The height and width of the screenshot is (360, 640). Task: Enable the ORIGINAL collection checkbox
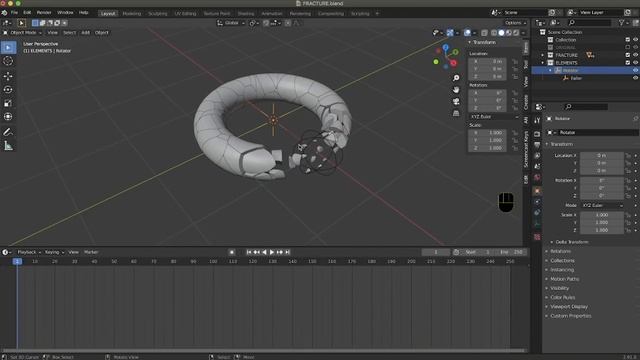click(x=628, y=47)
